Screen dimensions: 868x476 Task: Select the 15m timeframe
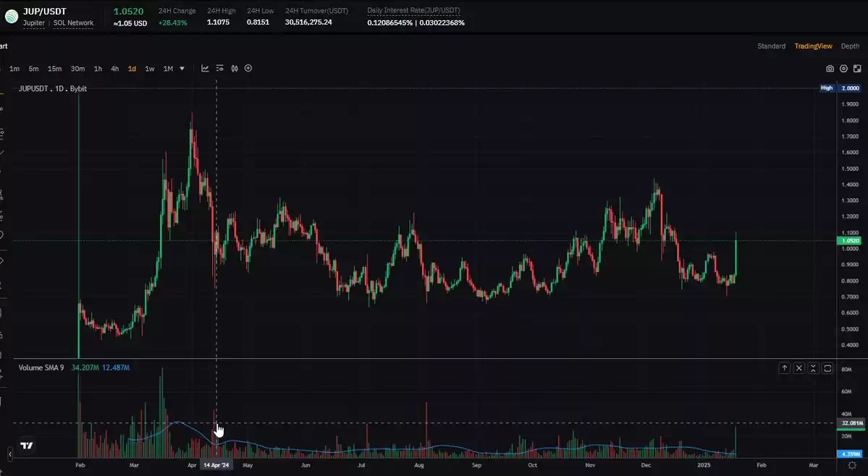click(54, 69)
